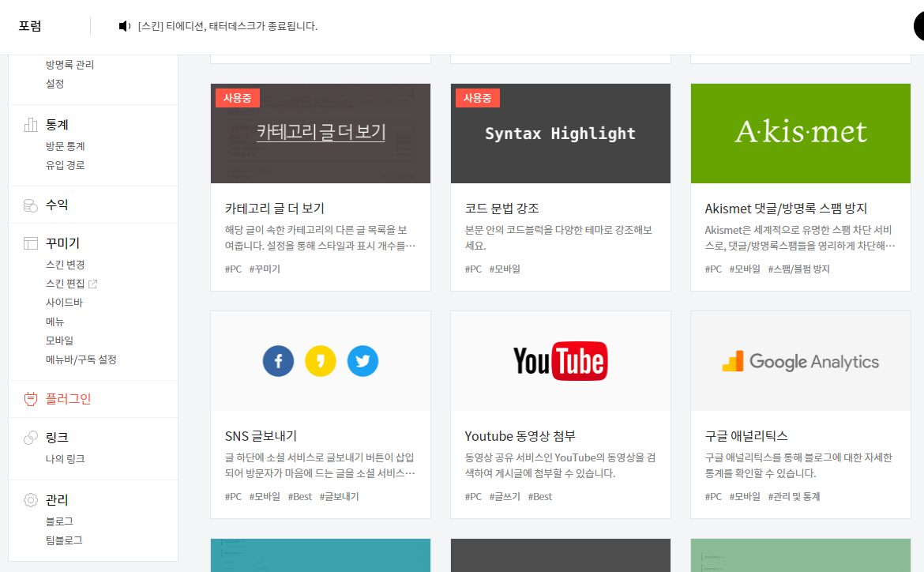Select 플러그인 in the sidebar
This screenshot has width=924, height=572.
(x=69, y=399)
